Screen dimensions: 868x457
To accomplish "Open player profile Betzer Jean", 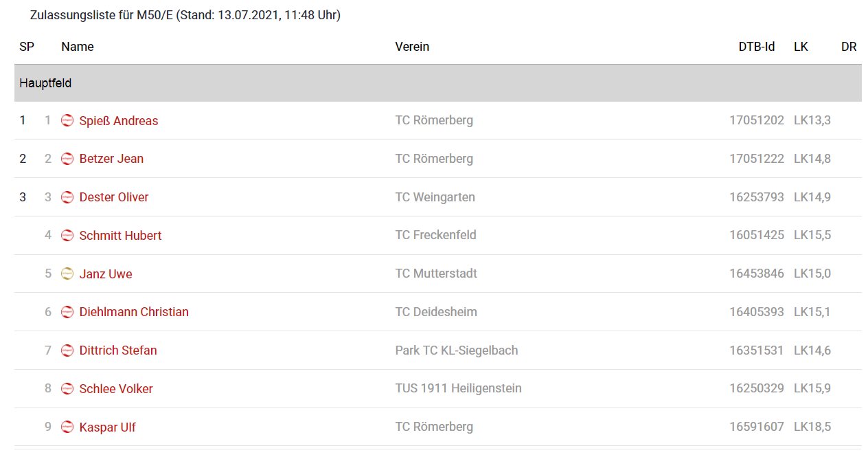I will [x=111, y=159].
